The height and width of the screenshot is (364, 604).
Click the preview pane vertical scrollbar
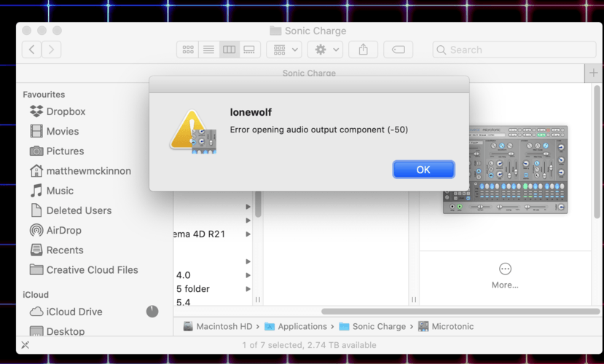pos(597,152)
